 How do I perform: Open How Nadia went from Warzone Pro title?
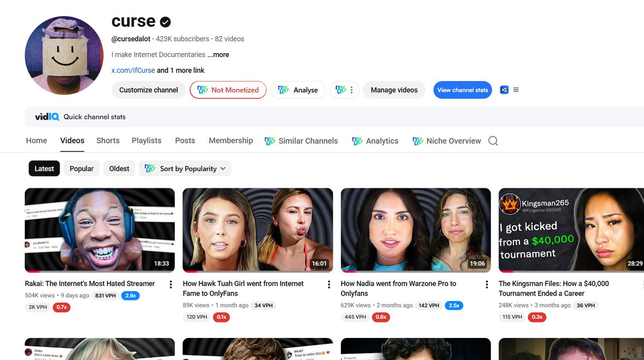click(x=398, y=289)
